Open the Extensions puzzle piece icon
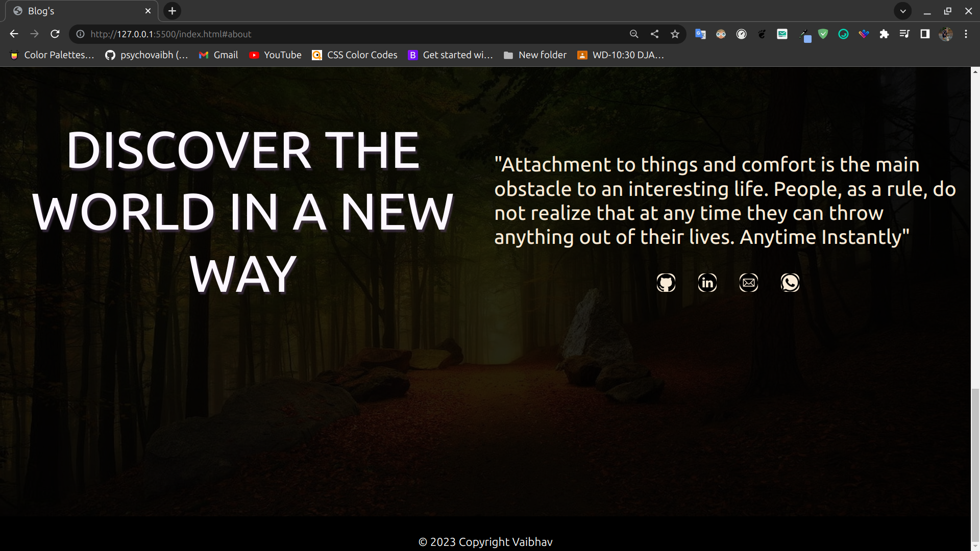This screenshot has width=980, height=551. (885, 34)
